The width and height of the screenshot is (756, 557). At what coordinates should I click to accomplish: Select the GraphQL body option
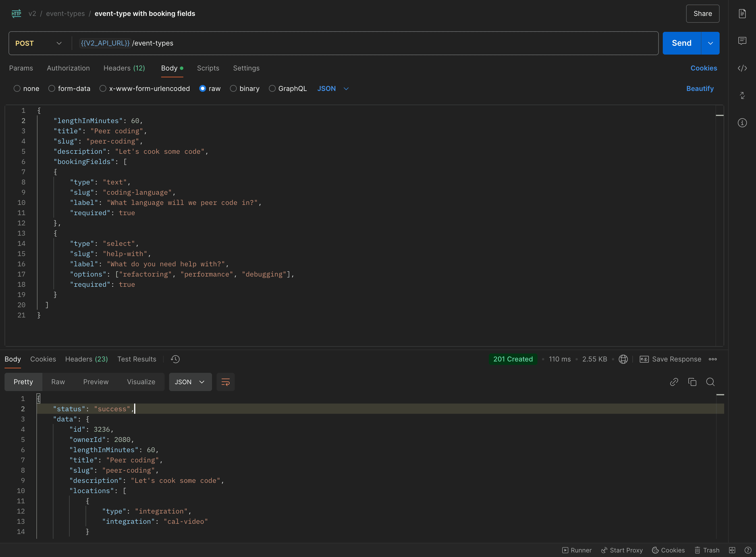(x=272, y=88)
